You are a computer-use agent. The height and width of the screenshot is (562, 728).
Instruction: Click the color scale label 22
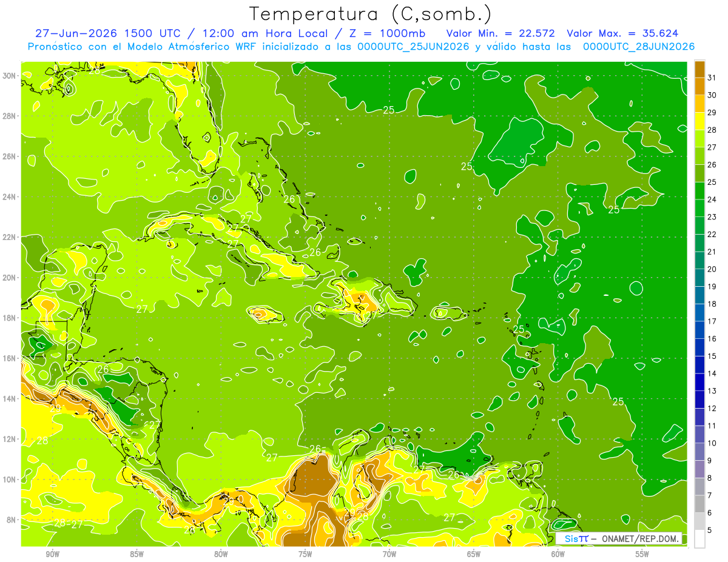point(712,235)
